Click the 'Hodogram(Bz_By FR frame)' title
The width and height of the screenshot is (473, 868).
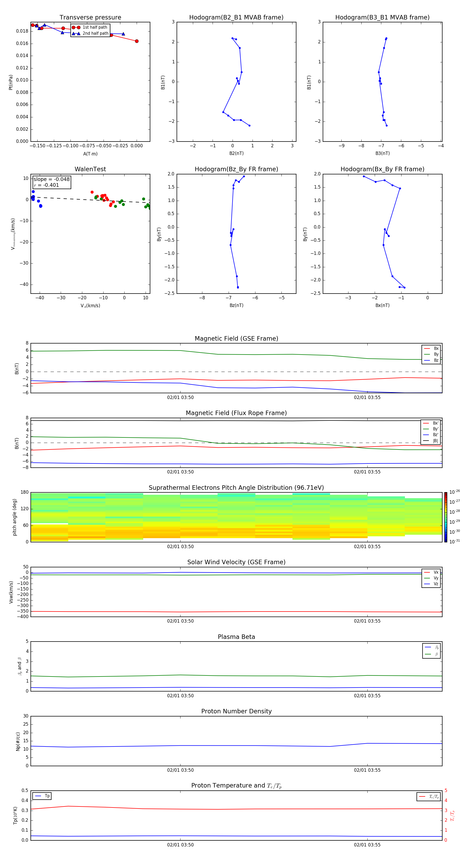(x=236, y=169)
